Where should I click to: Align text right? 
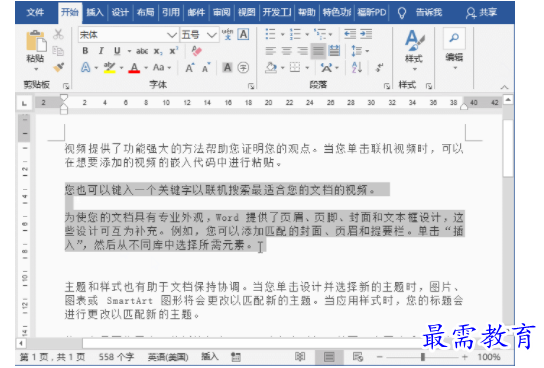(303, 51)
